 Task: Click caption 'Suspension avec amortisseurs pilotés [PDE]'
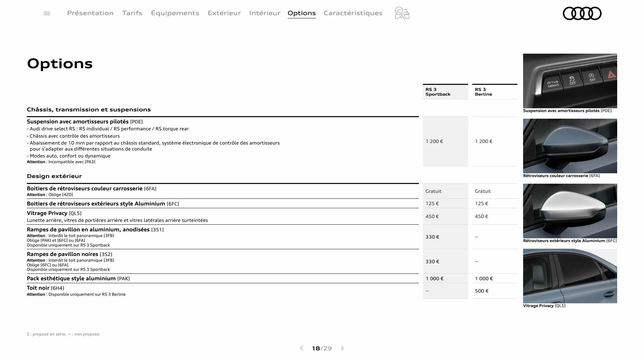[567, 111]
